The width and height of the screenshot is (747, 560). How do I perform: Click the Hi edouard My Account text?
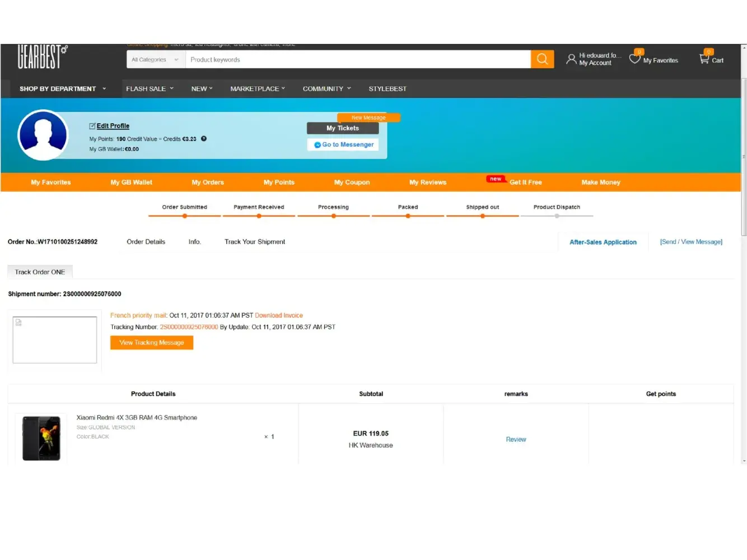pyautogui.click(x=600, y=59)
